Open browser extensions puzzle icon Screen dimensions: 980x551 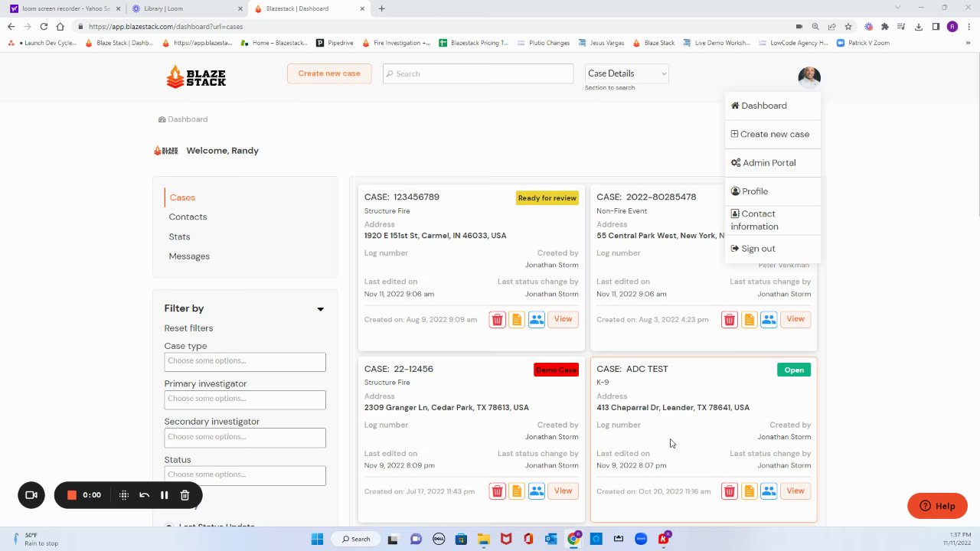pos(885,26)
